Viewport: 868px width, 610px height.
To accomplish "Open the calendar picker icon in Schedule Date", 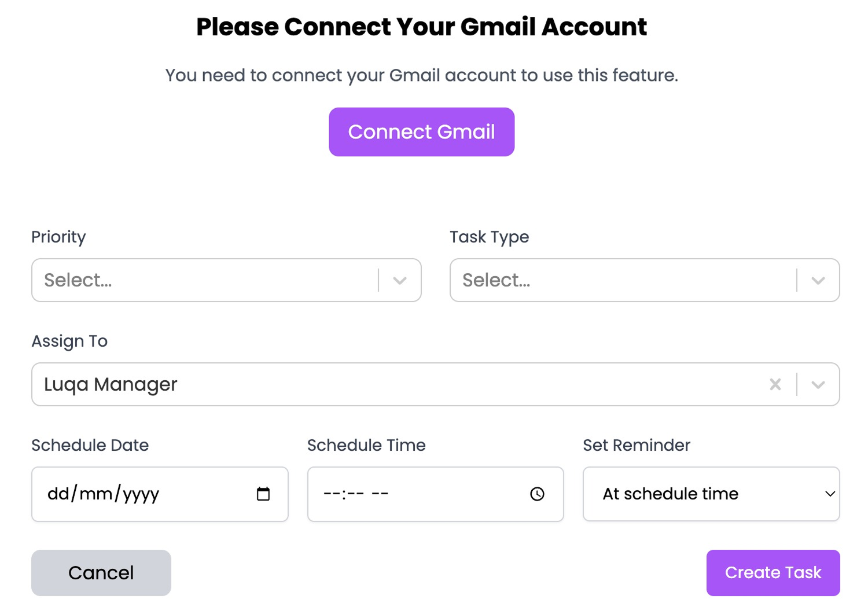I will [x=263, y=494].
